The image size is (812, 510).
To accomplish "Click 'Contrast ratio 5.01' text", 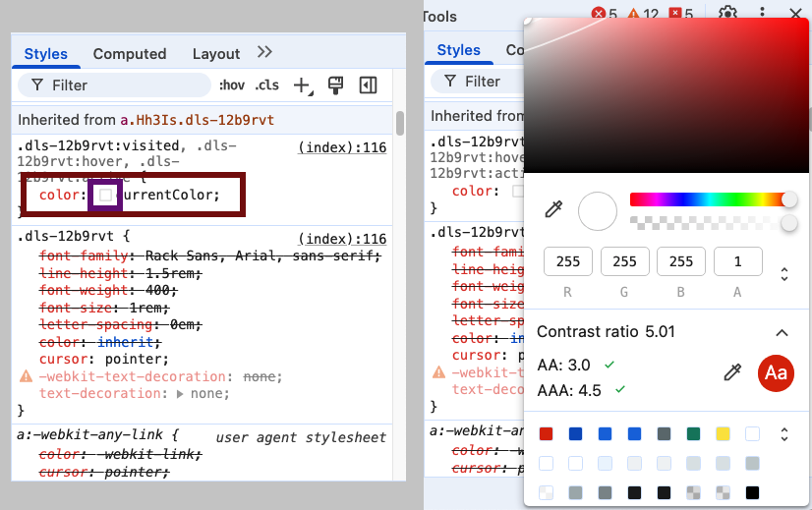I will tap(606, 332).
